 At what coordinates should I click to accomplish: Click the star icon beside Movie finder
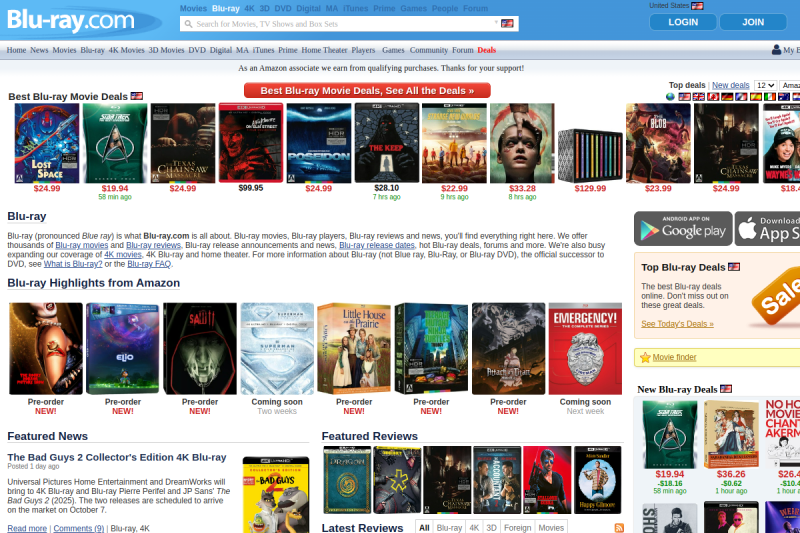645,358
